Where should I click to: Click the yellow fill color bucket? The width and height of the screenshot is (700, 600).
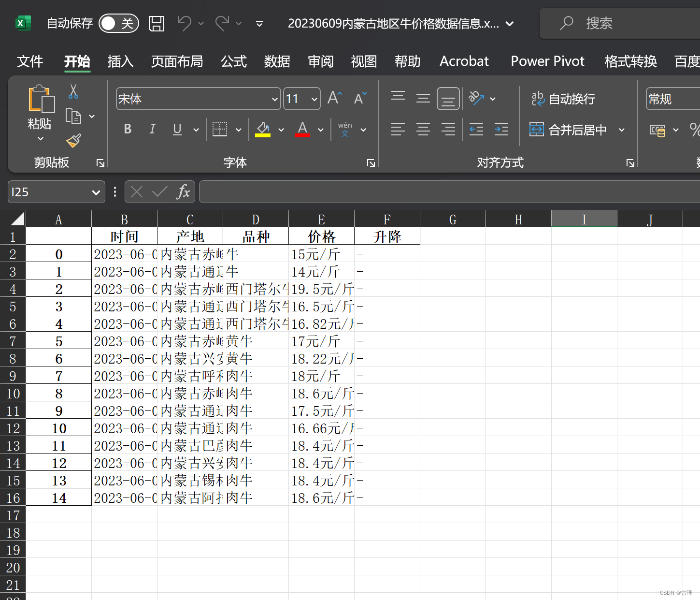click(x=263, y=129)
